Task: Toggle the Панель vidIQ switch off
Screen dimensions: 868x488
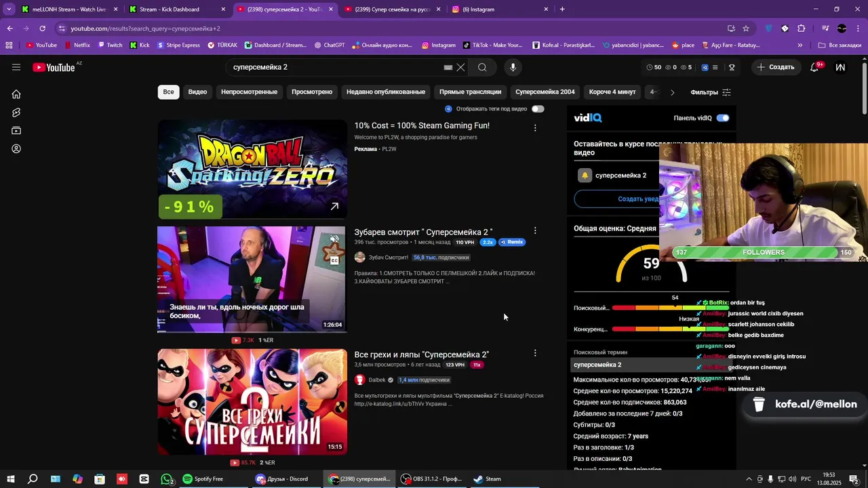Action: [723, 118]
